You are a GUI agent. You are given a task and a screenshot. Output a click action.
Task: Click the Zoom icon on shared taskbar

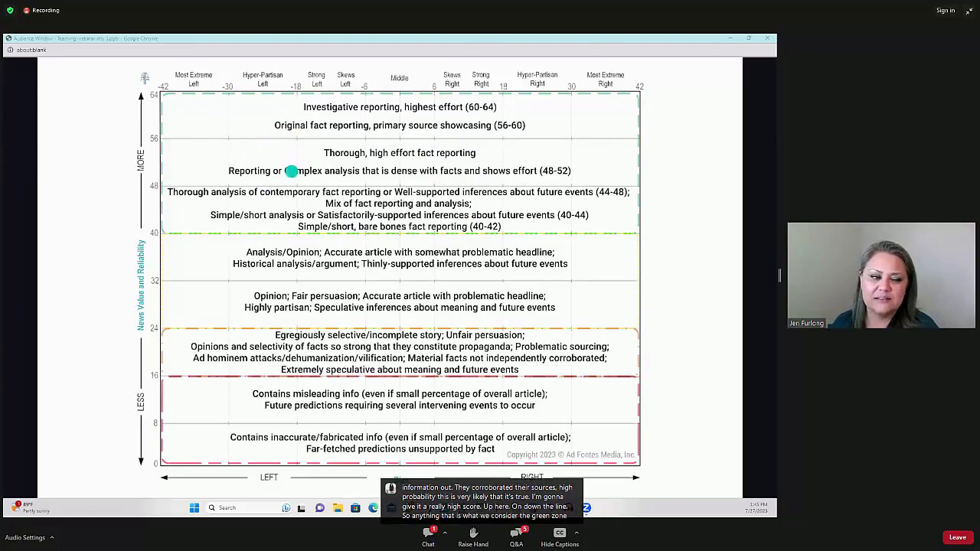(x=586, y=507)
